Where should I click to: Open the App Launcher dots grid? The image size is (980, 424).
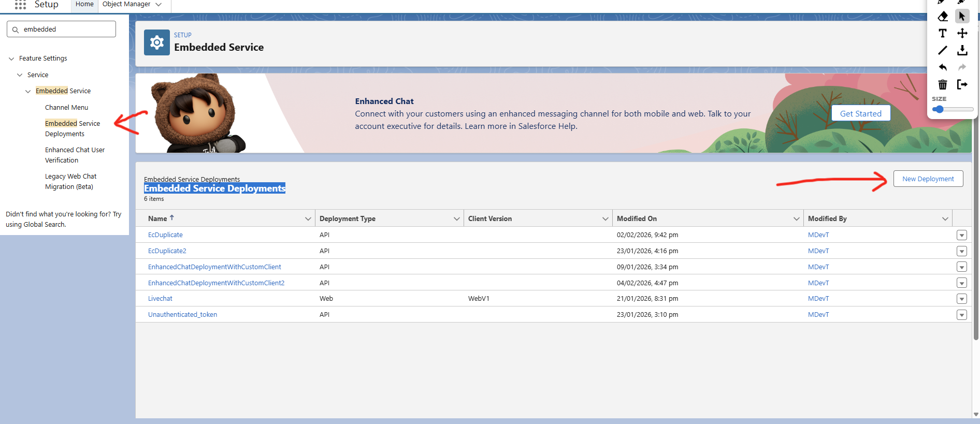20,5
